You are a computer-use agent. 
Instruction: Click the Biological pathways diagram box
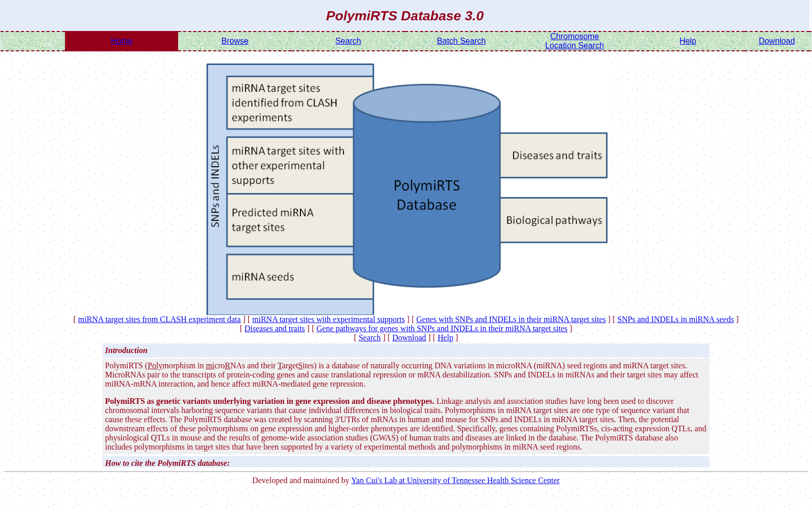click(554, 220)
